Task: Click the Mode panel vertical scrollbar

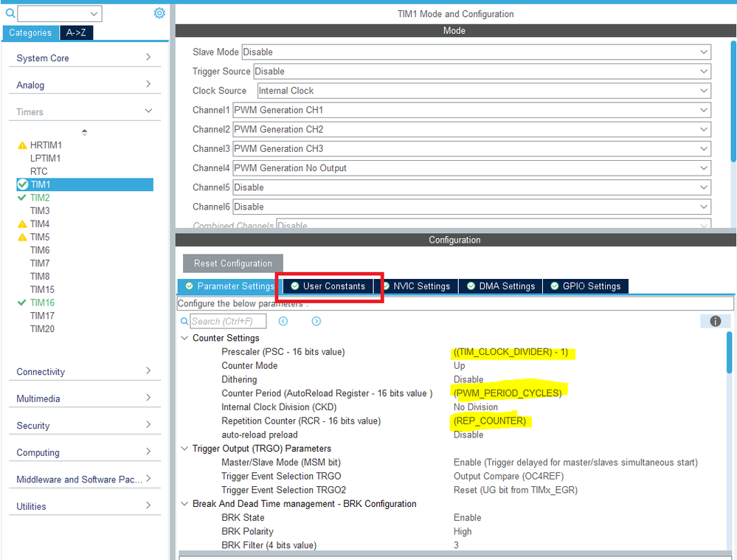Action: pos(733,101)
